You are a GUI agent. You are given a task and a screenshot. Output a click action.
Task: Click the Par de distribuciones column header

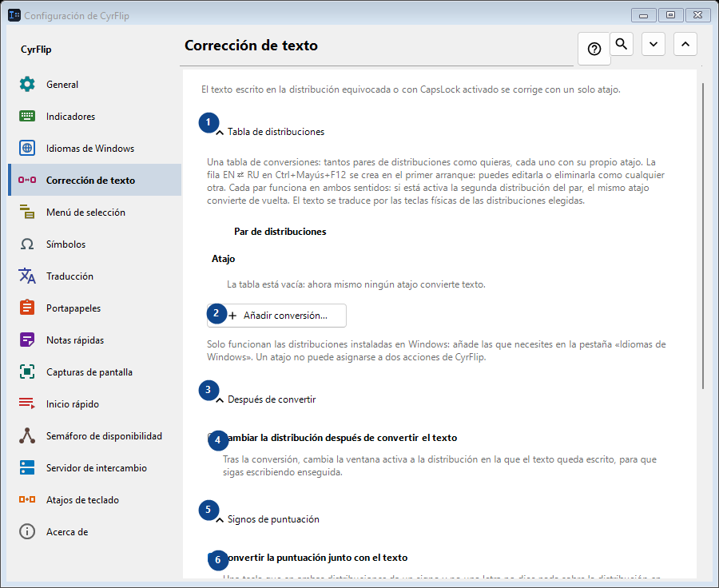(280, 232)
